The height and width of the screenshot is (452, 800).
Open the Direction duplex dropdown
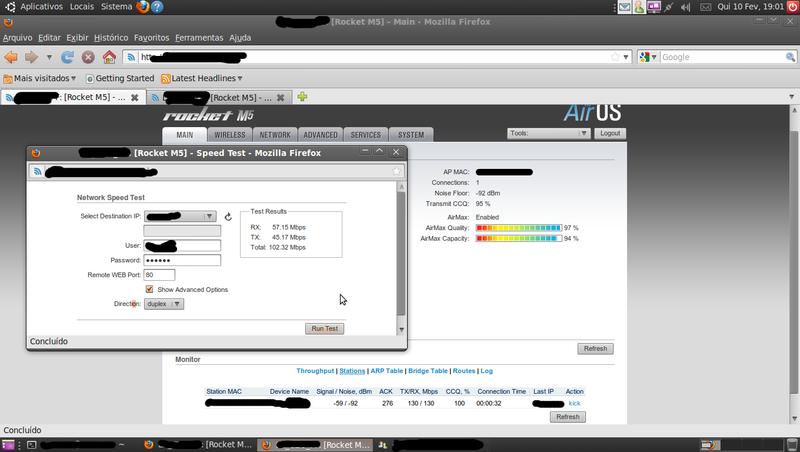(x=164, y=304)
